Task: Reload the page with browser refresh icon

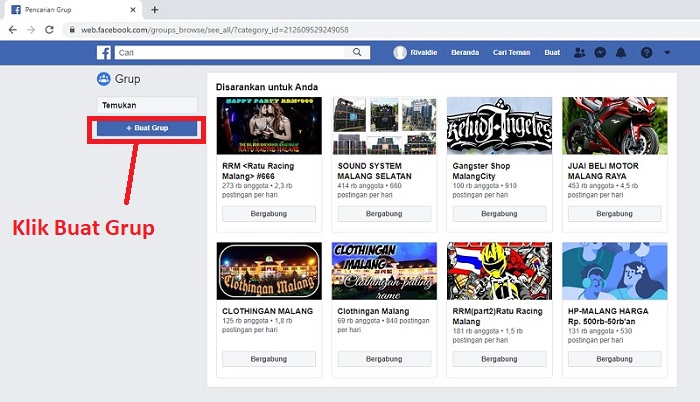Action: click(x=49, y=30)
